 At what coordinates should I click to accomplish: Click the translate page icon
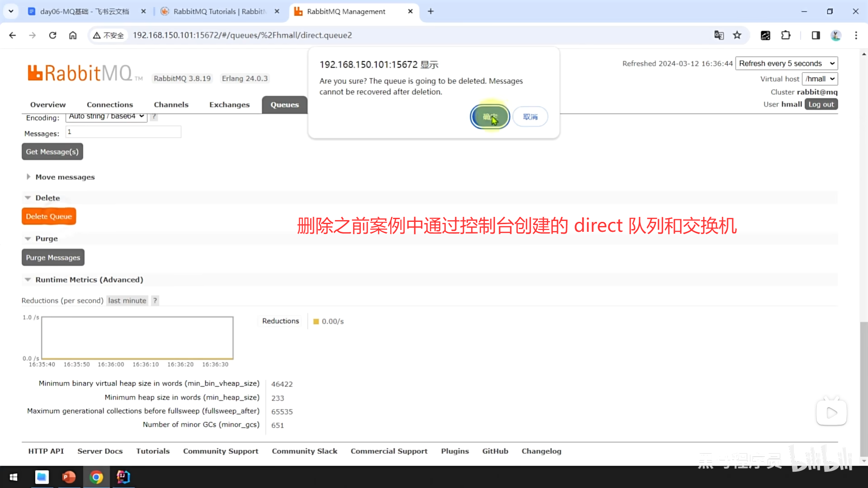click(x=719, y=35)
